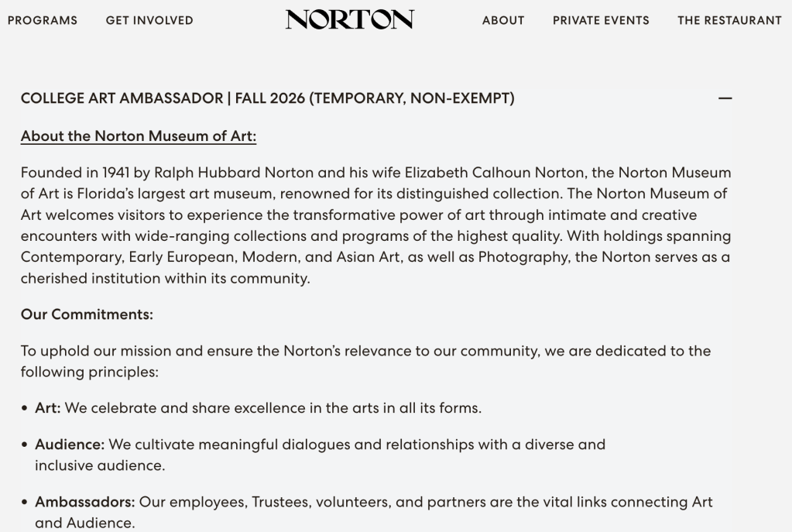Click the bullet dot beside Audience
The height and width of the screenshot is (532, 792).
[24, 444]
